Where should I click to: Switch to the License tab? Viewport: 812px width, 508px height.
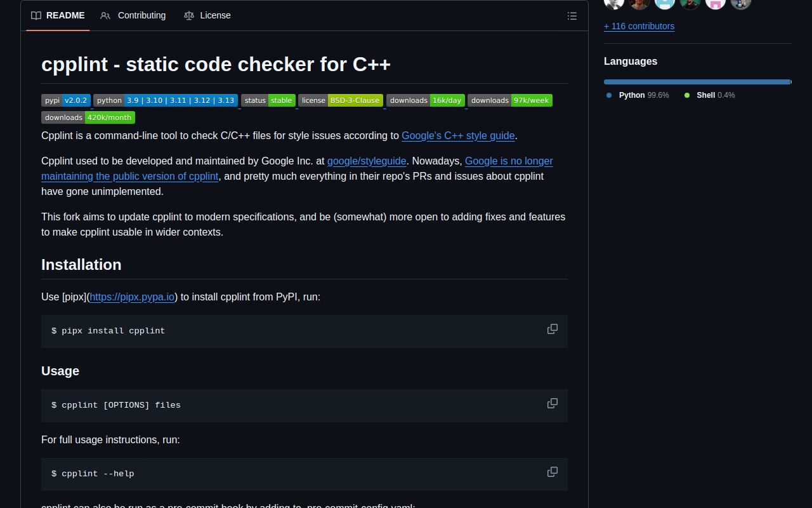coord(207,15)
